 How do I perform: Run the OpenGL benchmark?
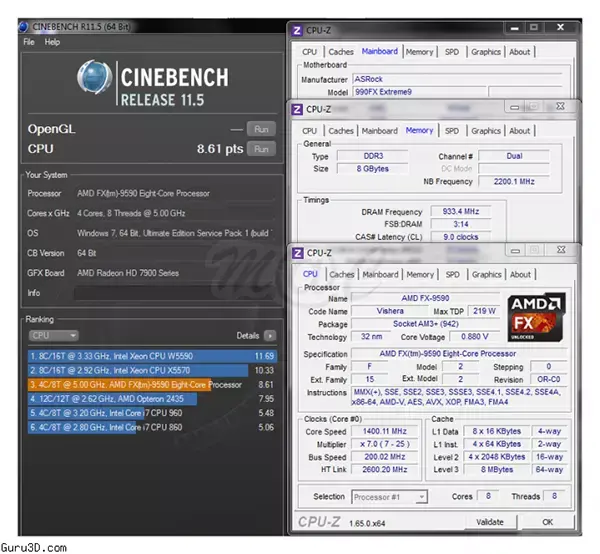pyautogui.click(x=261, y=129)
